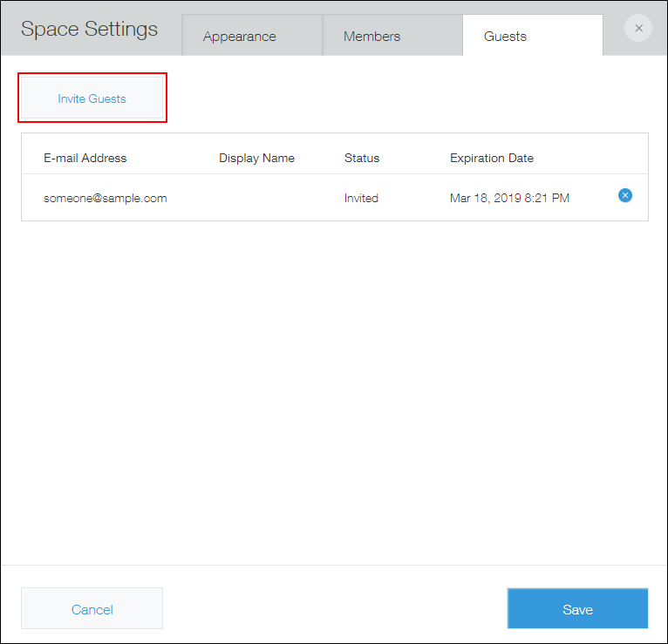668x644 pixels.
Task: Save the space settings
Action: click(x=577, y=609)
